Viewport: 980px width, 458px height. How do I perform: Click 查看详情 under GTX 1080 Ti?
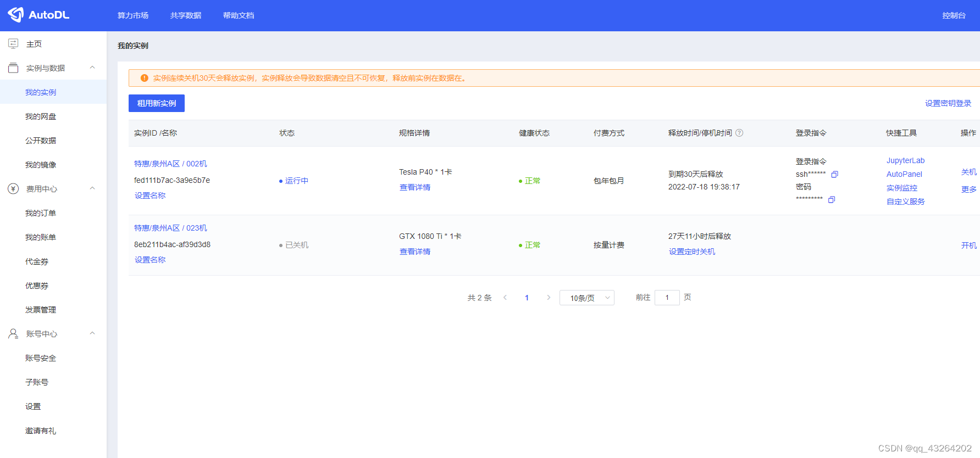coord(415,252)
